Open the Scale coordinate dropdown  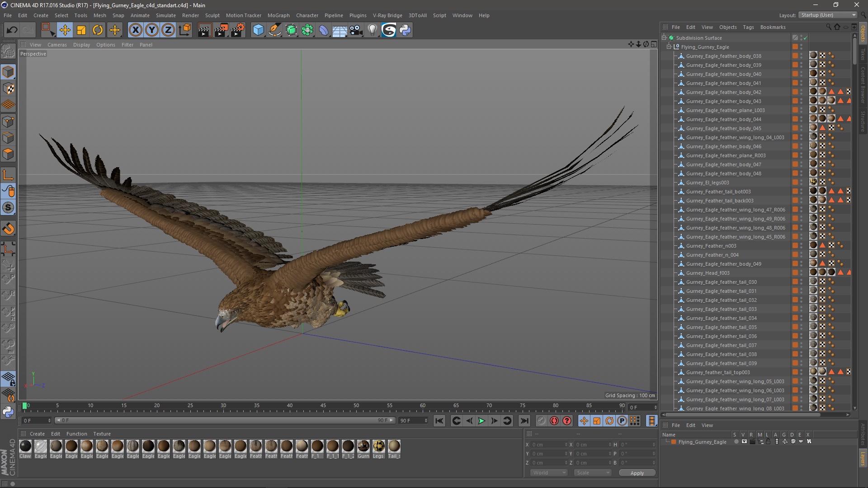click(x=592, y=473)
